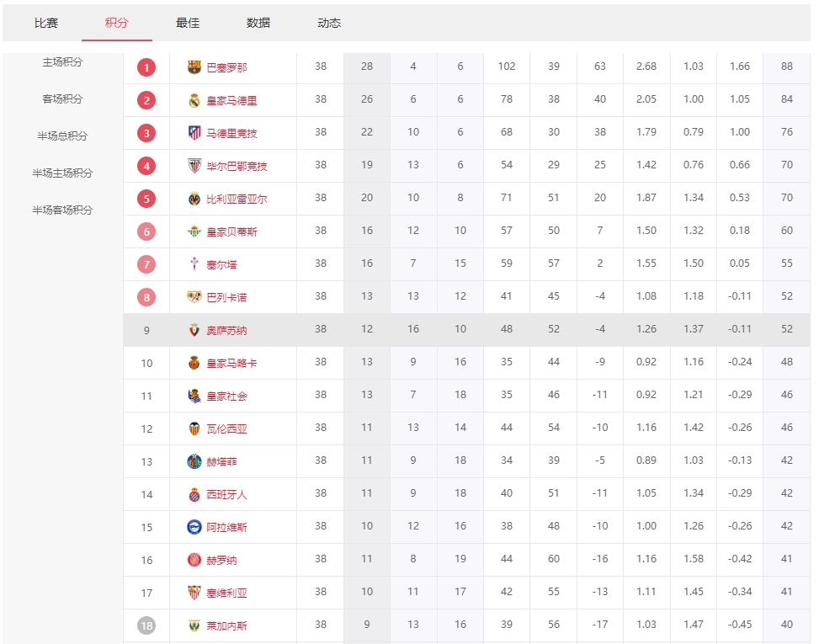This screenshot has width=819, height=644.
Task: Click the rank 1 red badge
Action: pyautogui.click(x=146, y=67)
